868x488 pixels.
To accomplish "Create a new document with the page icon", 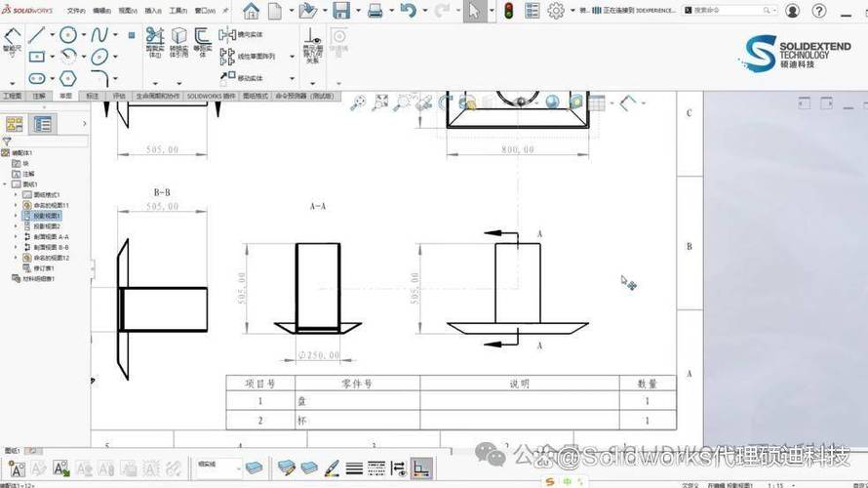I will 275,11.
